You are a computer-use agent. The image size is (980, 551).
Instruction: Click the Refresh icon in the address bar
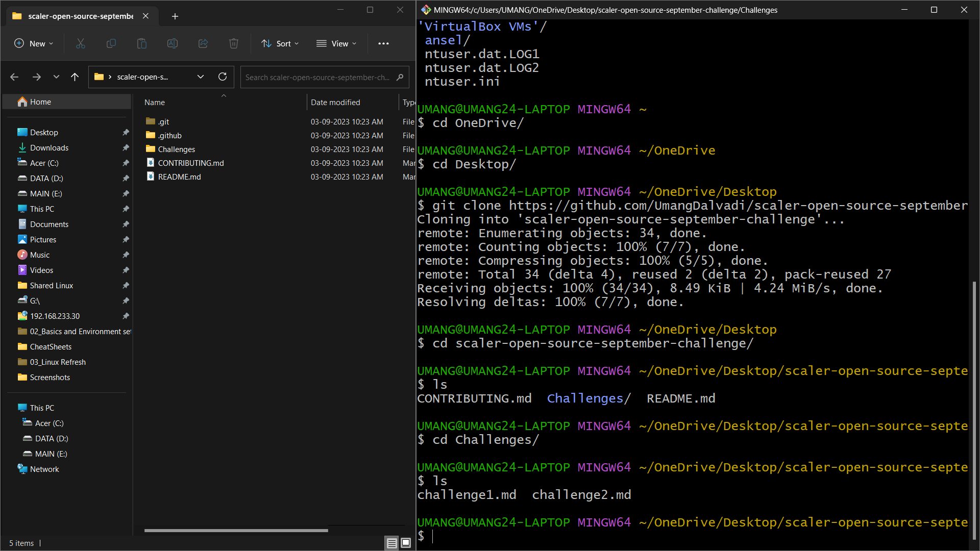[223, 77]
